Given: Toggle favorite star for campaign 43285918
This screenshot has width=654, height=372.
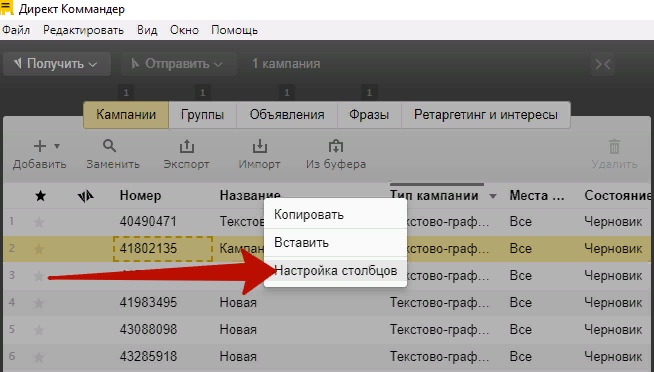Looking at the screenshot, I should pos(39,357).
